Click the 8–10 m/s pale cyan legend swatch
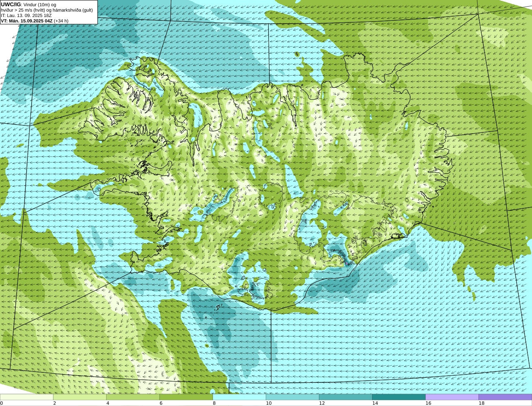The image size is (532, 406). 239,397
